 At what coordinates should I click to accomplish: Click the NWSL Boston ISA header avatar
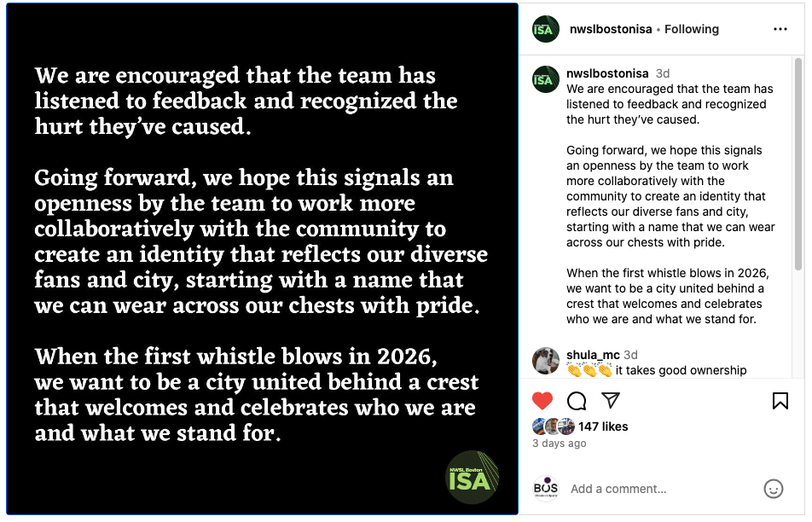546,29
